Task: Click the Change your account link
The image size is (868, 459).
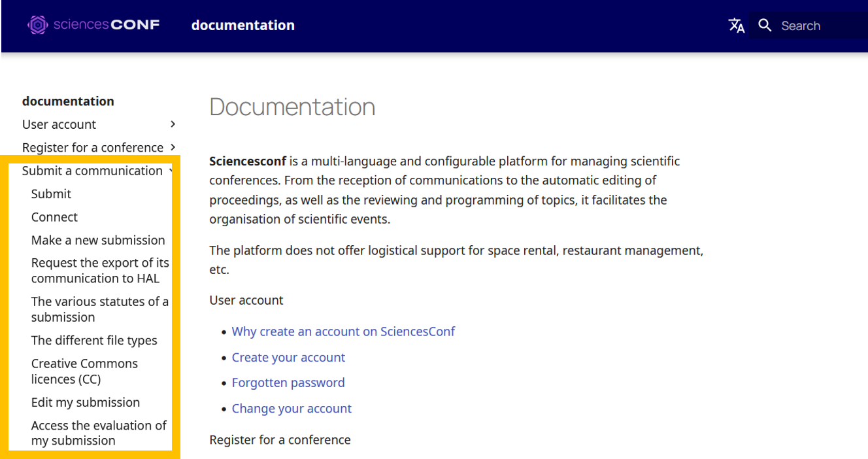Action: tap(292, 409)
